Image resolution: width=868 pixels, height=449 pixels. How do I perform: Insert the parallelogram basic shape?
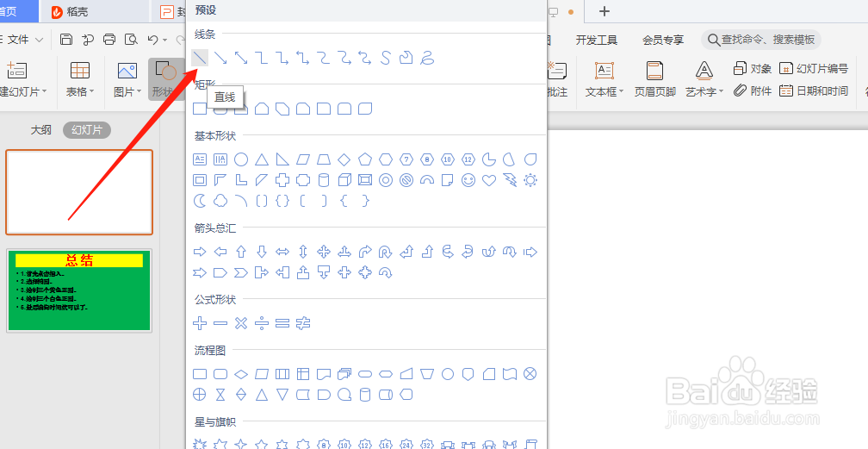[303, 159]
